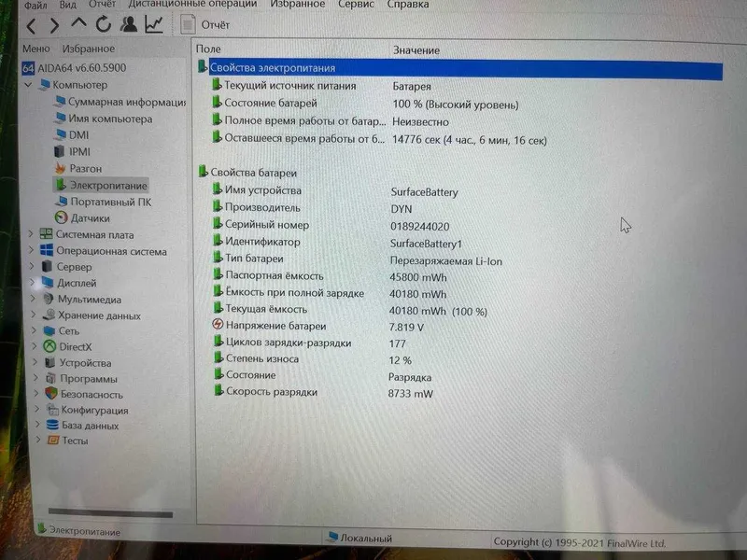Screen dimensions: 747x560
Task: Select AIDA64 v6.60.5900 root node
Action: point(75,68)
